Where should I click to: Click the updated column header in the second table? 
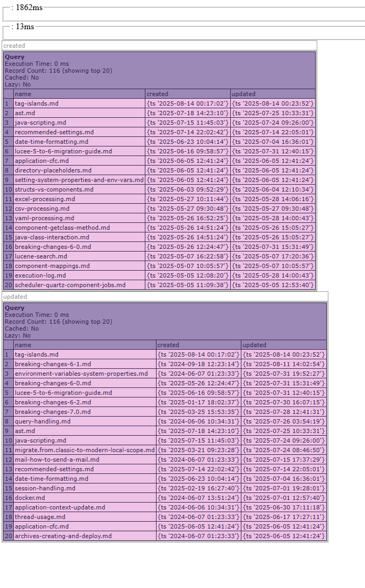[254, 345]
